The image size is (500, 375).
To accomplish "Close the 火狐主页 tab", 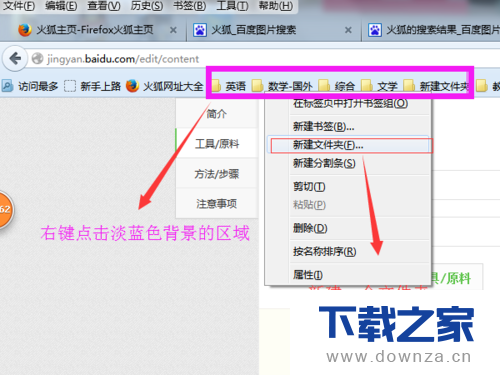I will pyautogui.click(x=173, y=30).
